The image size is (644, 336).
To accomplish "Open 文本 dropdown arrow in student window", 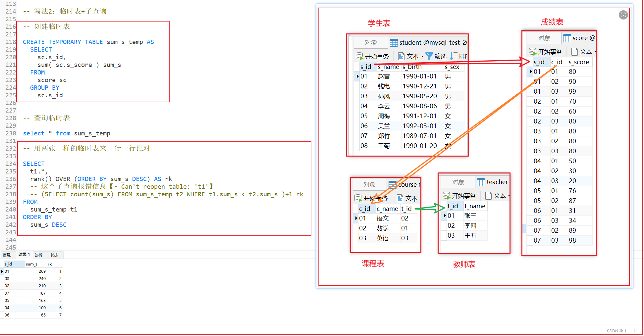I will (422, 57).
